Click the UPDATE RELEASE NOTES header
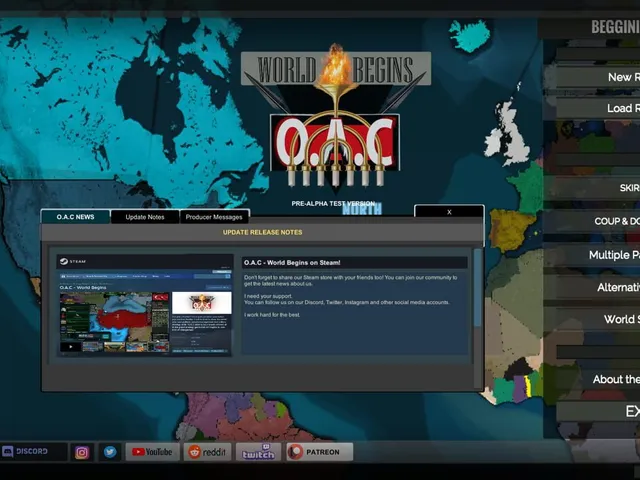Image resolution: width=640 pixels, height=480 pixels. 262,232
